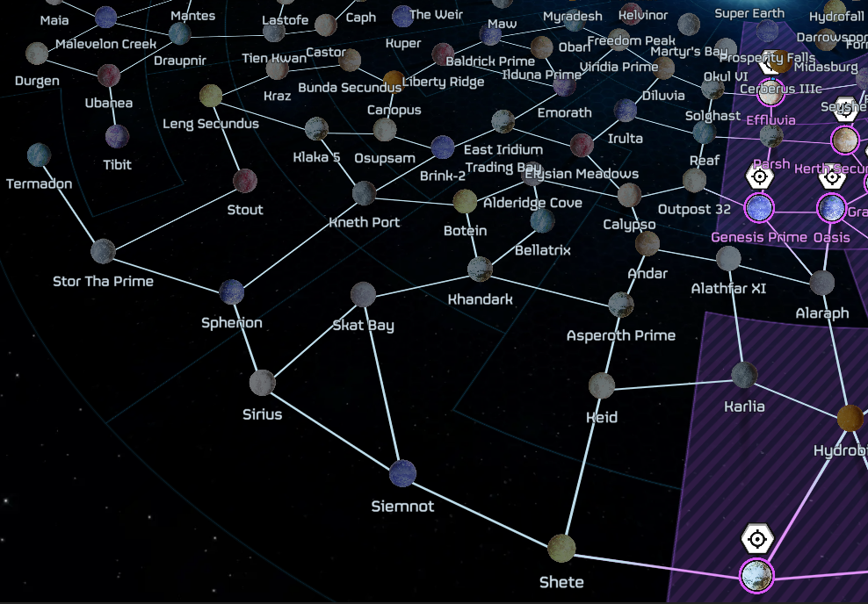Pick the Calypso planet
Viewport: 868px width, 604px height.
point(629,195)
